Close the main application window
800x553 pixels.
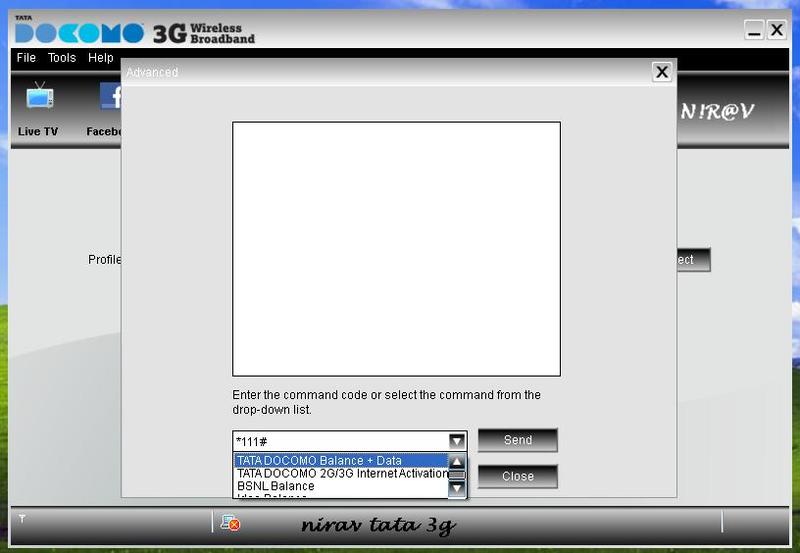[x=776, y=30]
